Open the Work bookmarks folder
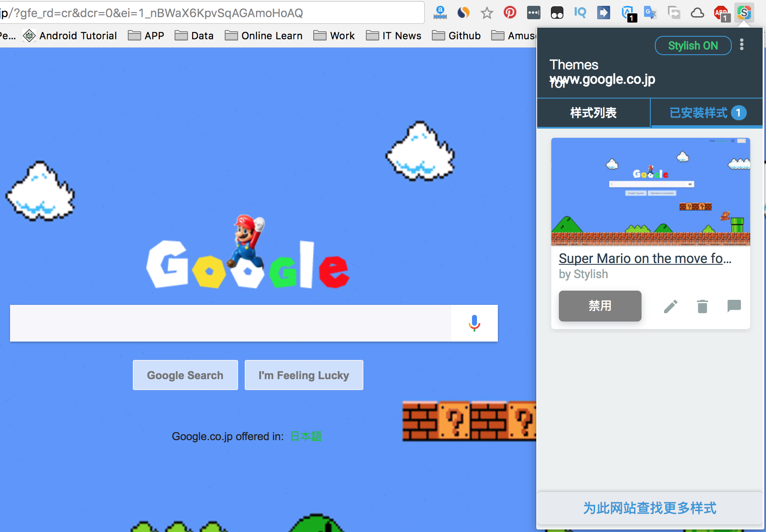This screenshot has height=532, width=766. point(334,36)
